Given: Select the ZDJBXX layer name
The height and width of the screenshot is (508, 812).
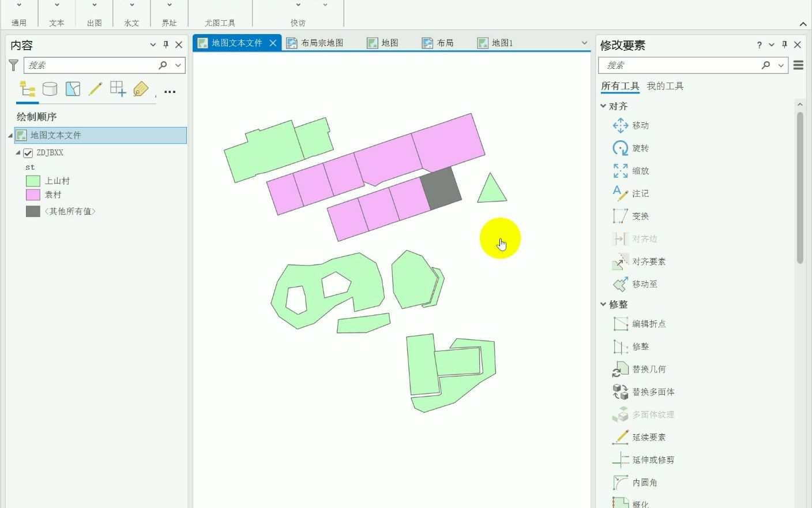Looking at the screenshot, I should click(50, 153).
